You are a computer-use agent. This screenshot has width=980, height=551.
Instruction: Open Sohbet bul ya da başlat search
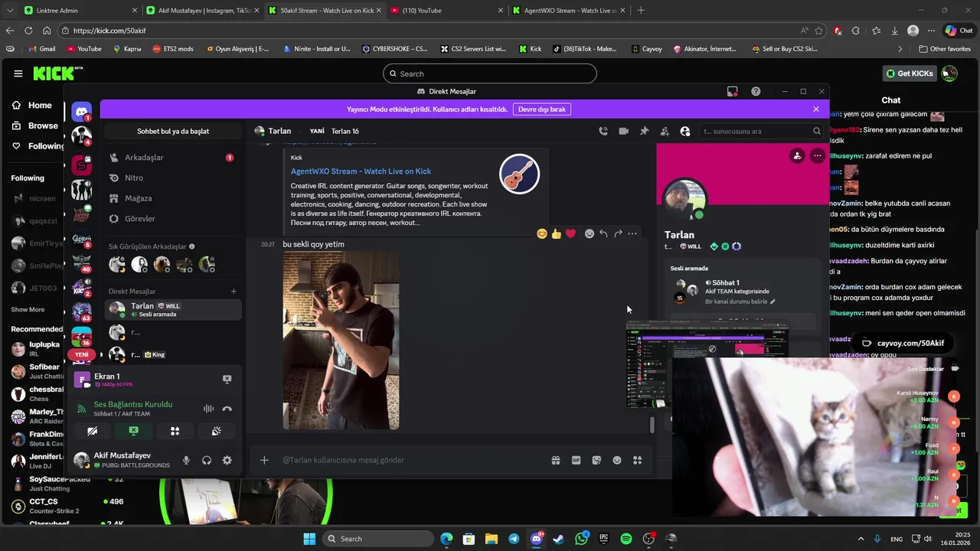pyautogui.click(x=173, y=131)
